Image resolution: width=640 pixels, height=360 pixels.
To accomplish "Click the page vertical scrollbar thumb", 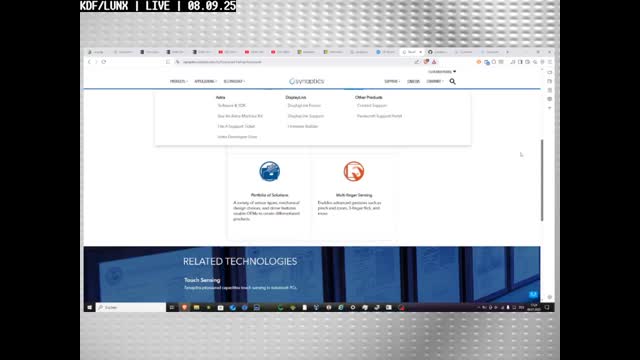I will pyautogui.click(x=542, y=180).
